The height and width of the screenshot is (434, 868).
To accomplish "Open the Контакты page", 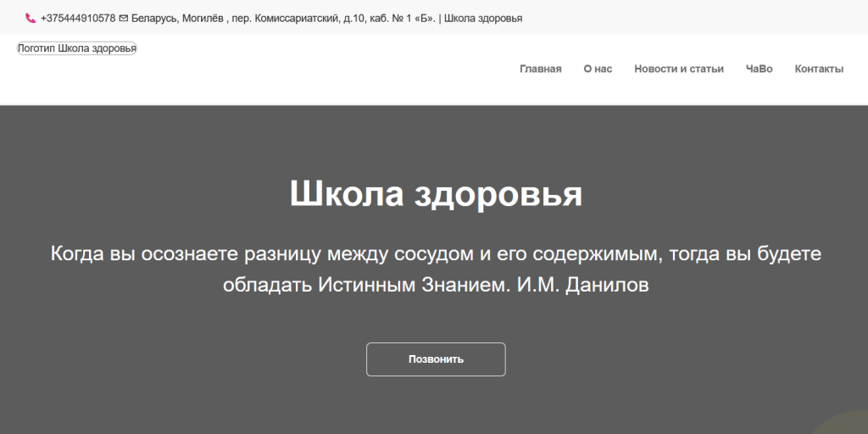I will point(819,70).
